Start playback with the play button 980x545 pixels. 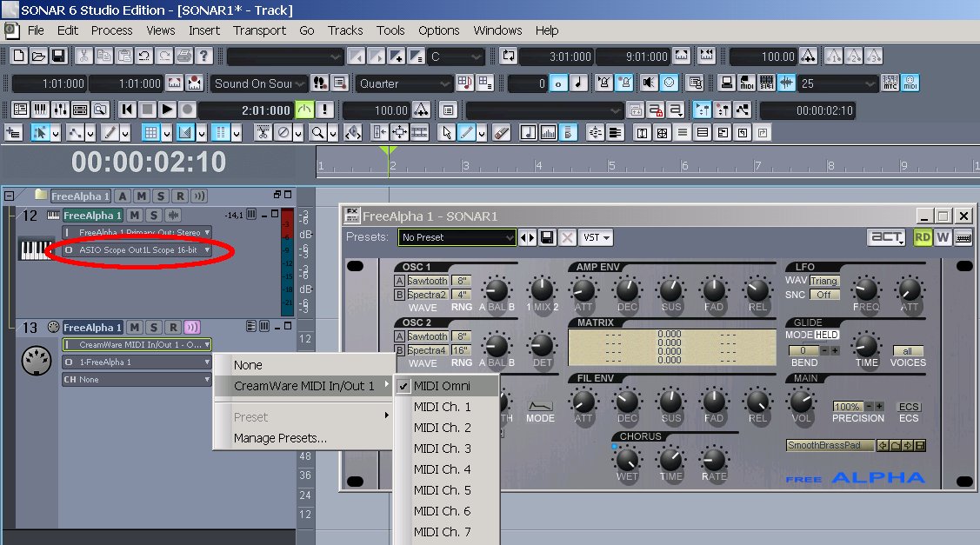[168, 110]
